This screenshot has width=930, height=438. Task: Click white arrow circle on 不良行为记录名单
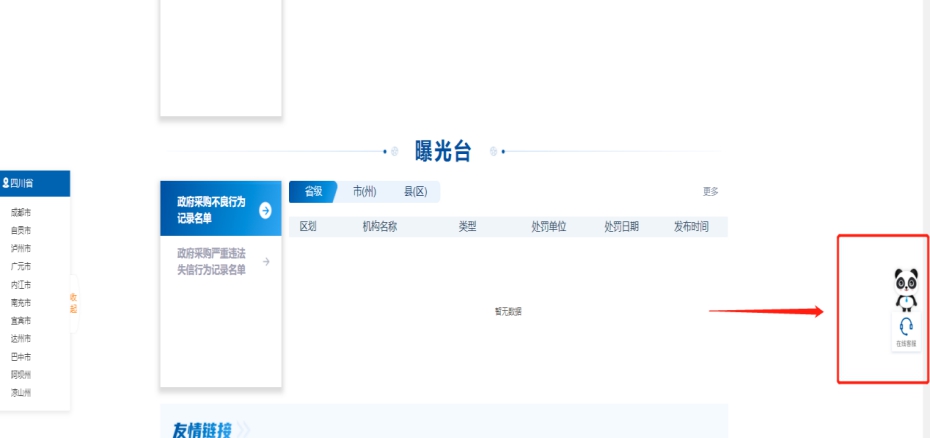point(265,210)
